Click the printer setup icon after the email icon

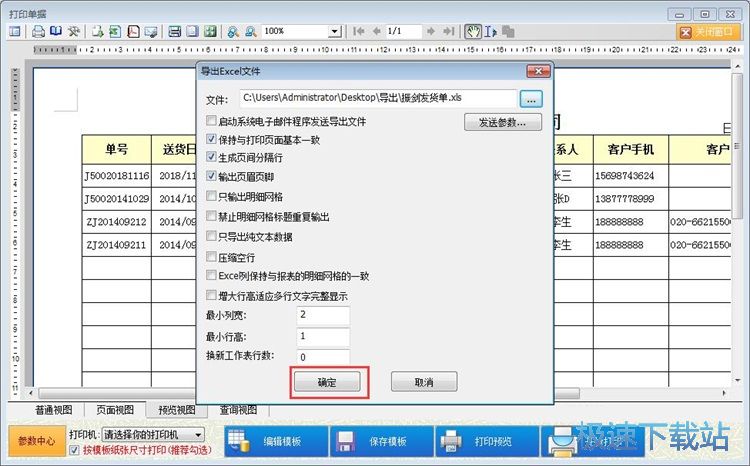[x=175, y=32]
